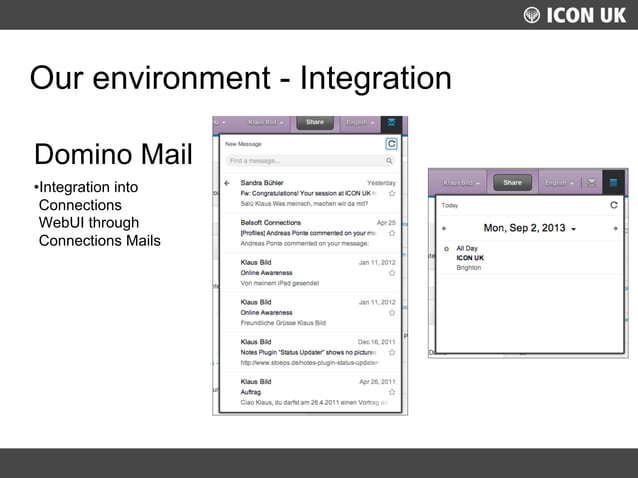Viewport: 638px width, 478px height.
Task: Refresh the mail message list
Action: pos(391,144)
